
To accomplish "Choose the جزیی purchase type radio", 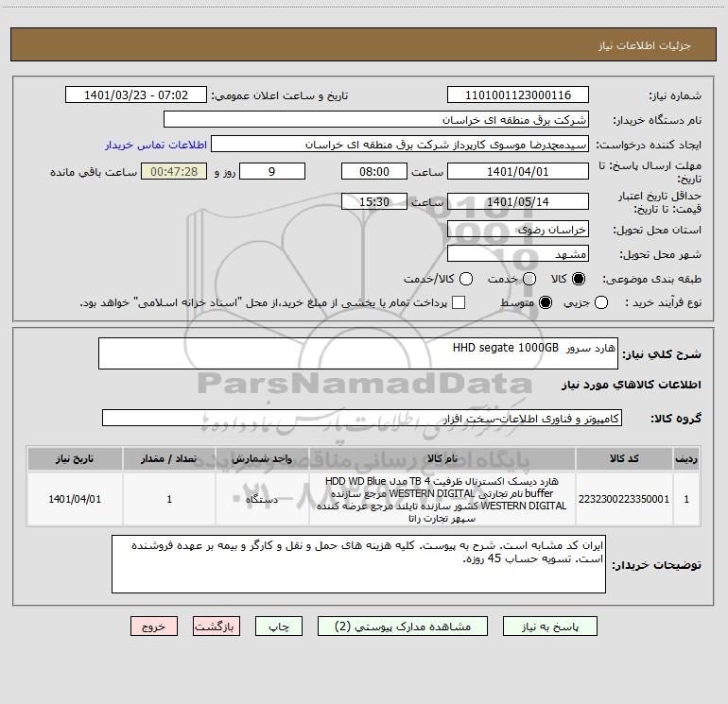I will click(601, 302).
